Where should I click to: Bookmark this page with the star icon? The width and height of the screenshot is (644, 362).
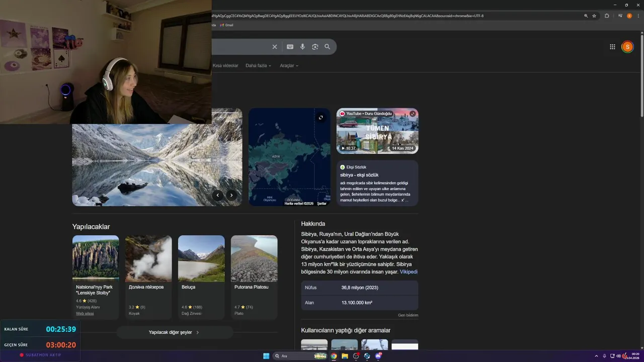tap(594, 16)
